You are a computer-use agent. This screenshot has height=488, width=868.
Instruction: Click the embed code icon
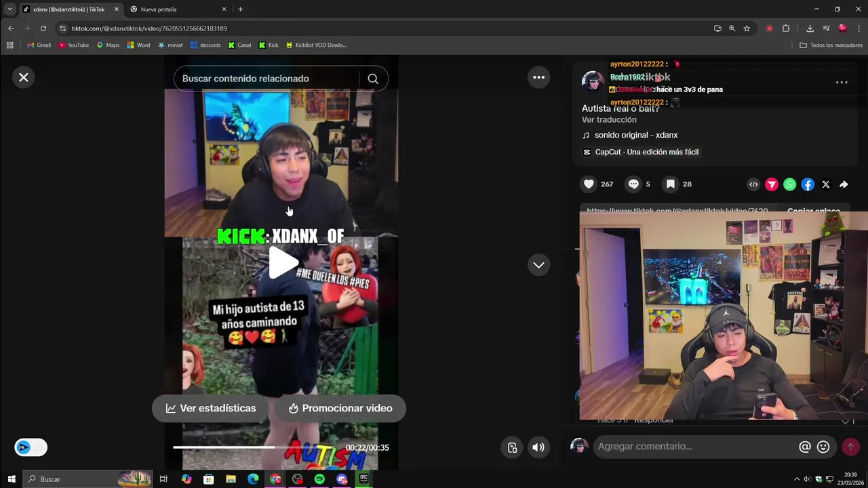point(753,184)
